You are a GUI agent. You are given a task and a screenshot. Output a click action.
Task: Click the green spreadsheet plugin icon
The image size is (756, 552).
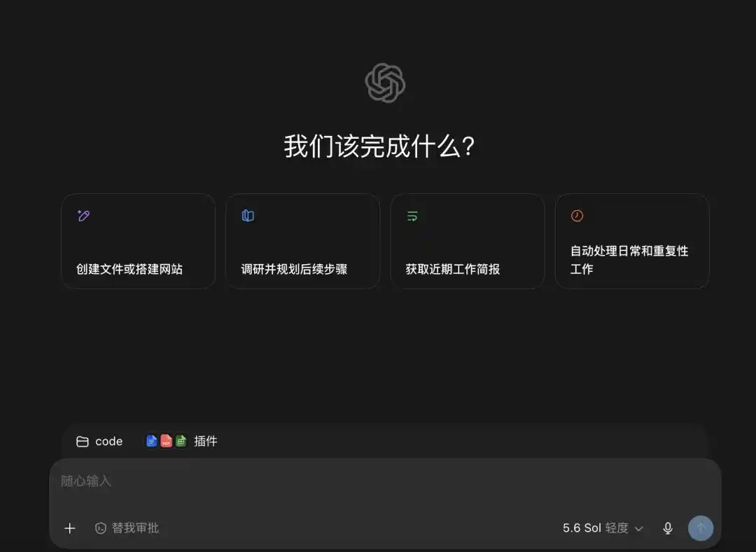pyautogui.click(x=181, y=441)
